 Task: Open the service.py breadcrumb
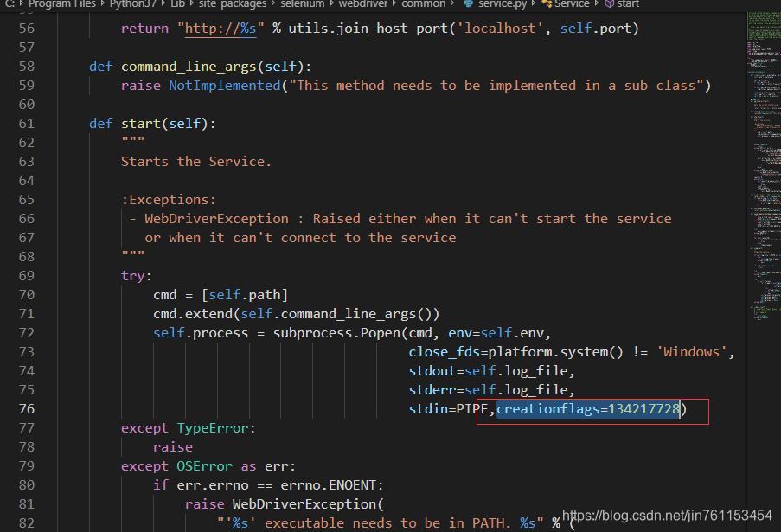point(502,3)
